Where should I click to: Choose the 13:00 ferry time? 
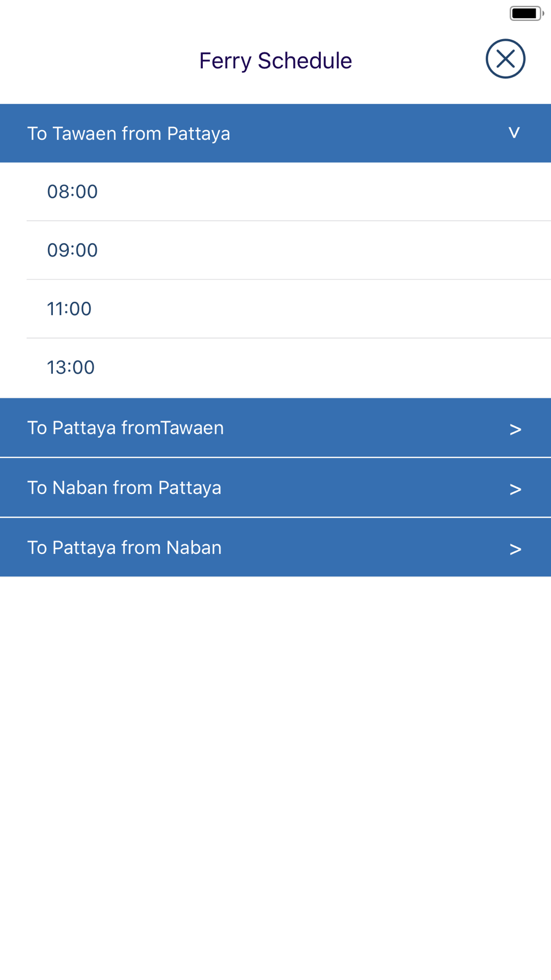pos(289,368)
